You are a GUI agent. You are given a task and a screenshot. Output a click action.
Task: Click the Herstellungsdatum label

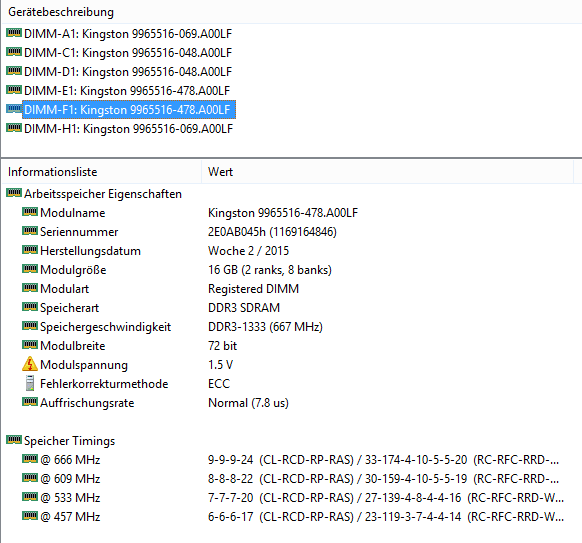pos(91,251)
